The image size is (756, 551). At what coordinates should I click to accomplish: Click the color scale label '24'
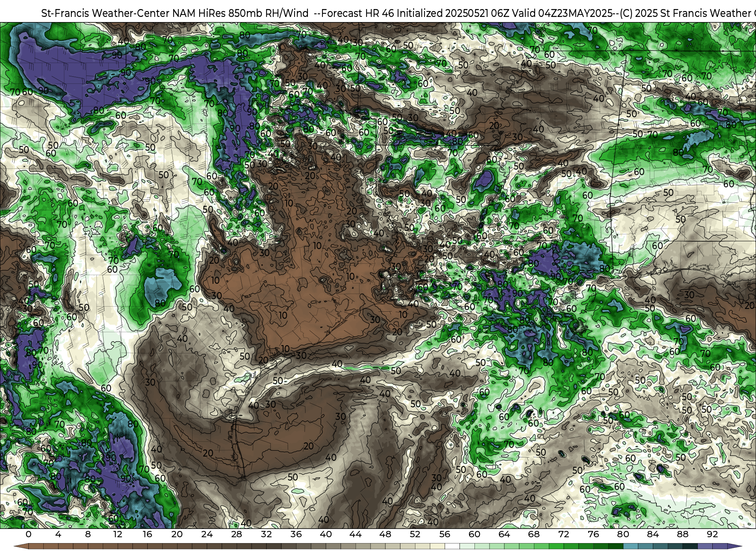pyautogui.click(x=207, y=534)
